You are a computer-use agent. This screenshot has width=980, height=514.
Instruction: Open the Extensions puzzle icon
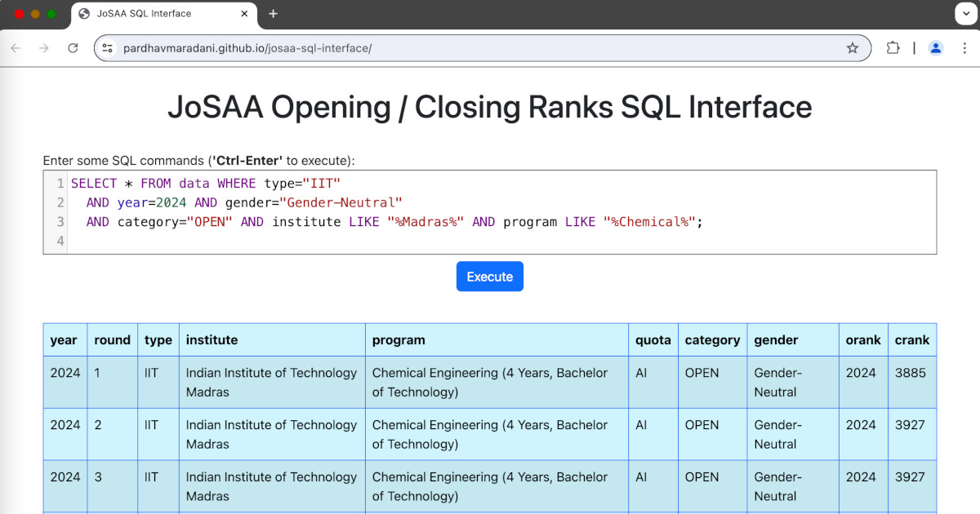pos(893,48)
